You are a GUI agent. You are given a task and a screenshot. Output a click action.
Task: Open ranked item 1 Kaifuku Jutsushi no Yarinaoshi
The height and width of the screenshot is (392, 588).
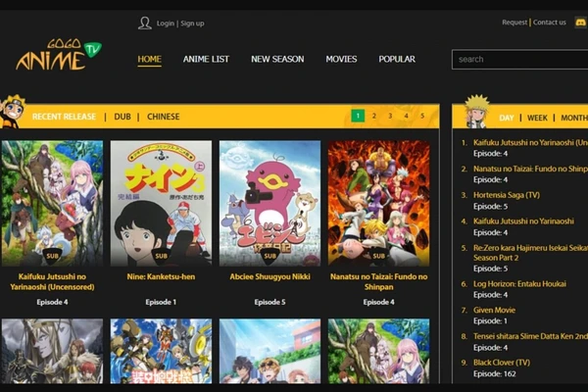tap(530, 142)
